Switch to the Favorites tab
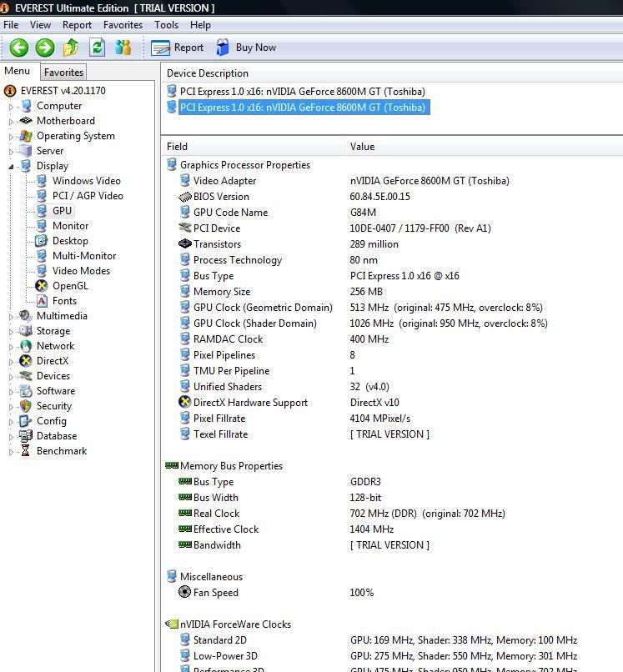Image resolution: width=623 pixels, height=672 pixels. pyautogui.click(x=63, y=72)
